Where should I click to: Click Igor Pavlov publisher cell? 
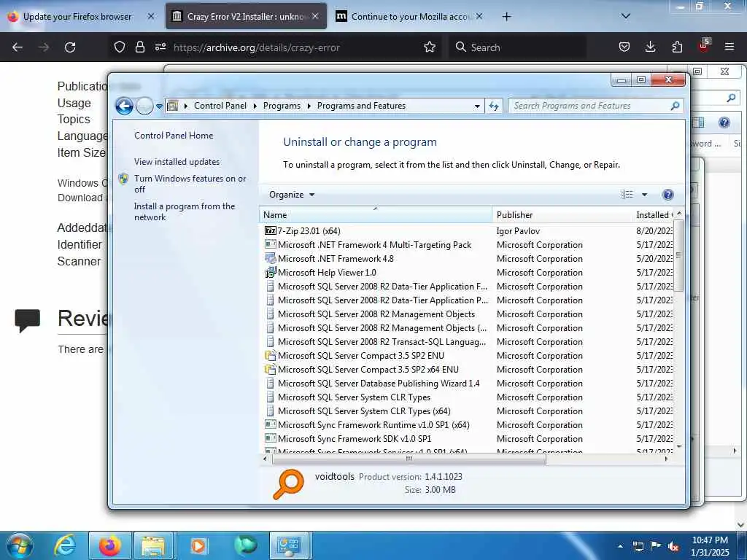tap(518, 231)
